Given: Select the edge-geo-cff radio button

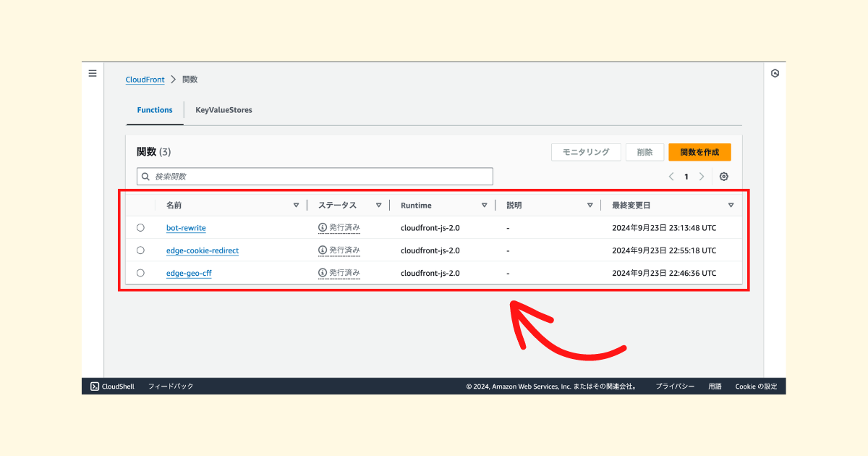Looking at the screenshot, I should coord(140,273).
